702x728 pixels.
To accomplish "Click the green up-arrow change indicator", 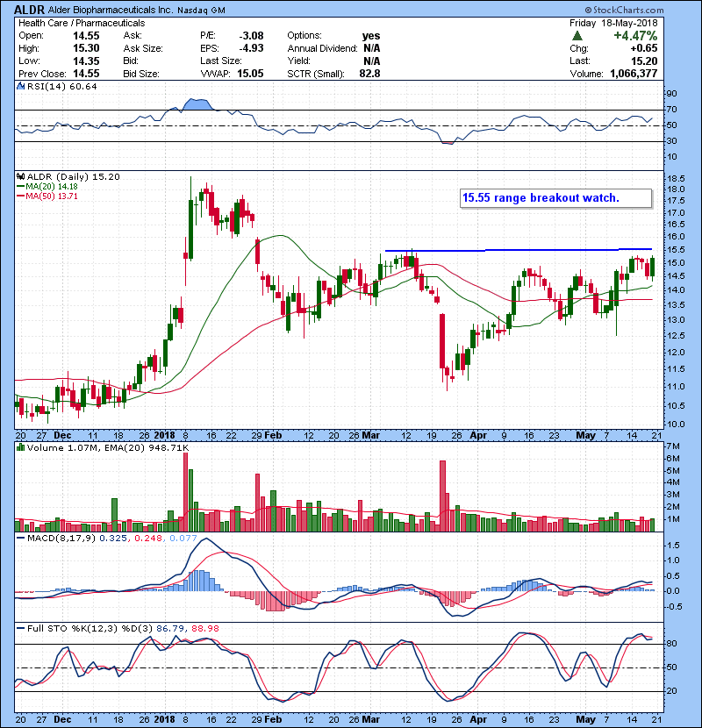I will [x=577, y=36].
